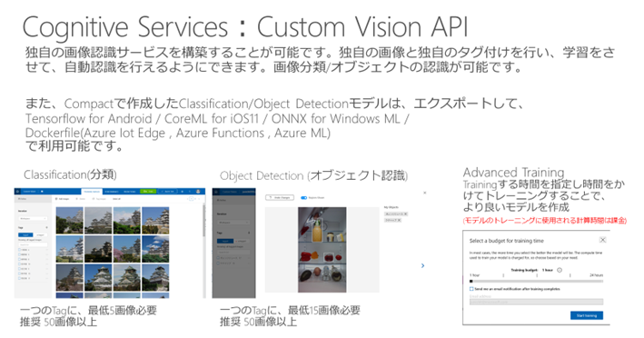The image size is (644, 338).
Task: Click the add tag plus icon in Classification sidebar
Action: click(47, 227)
